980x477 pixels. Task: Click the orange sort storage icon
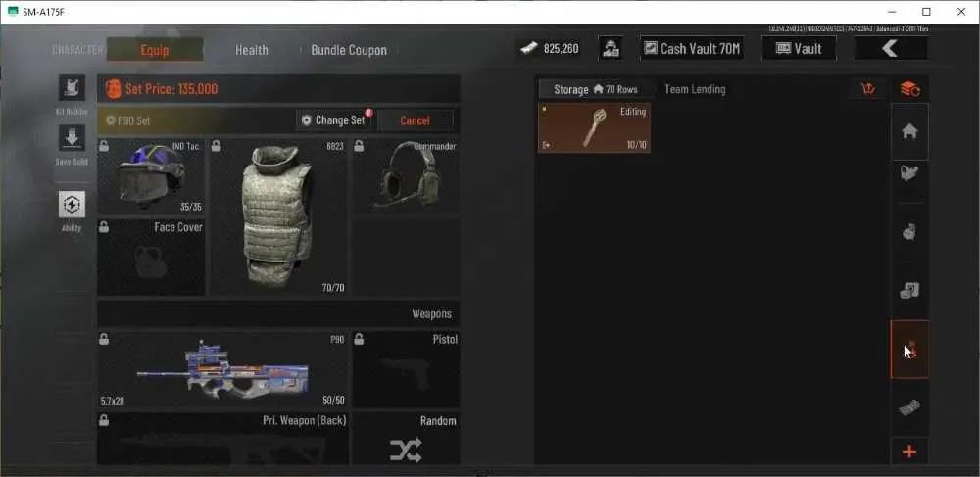pos(909,89)
